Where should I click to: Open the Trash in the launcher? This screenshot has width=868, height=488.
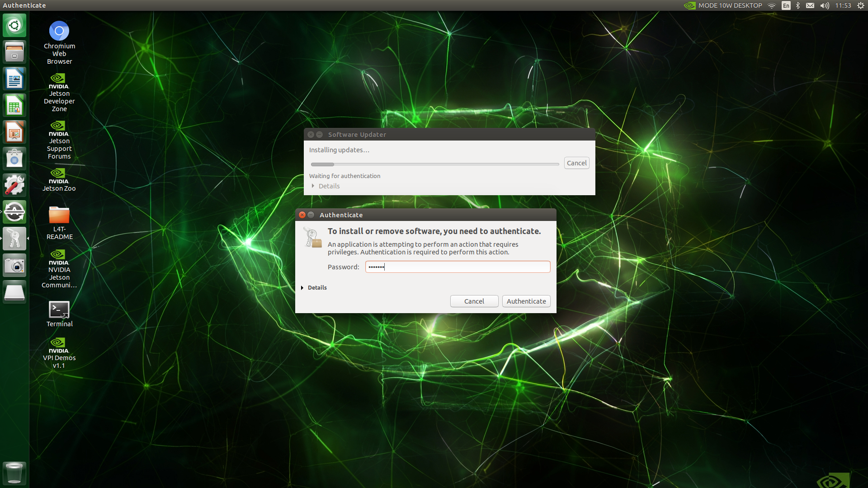pos(14,473)
